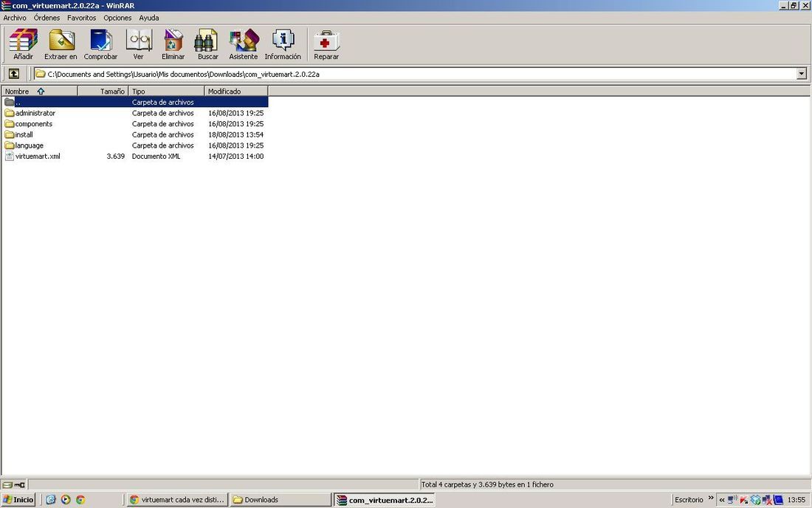
Task: Open the Asistente wizard icon
Action: point(244,44)
